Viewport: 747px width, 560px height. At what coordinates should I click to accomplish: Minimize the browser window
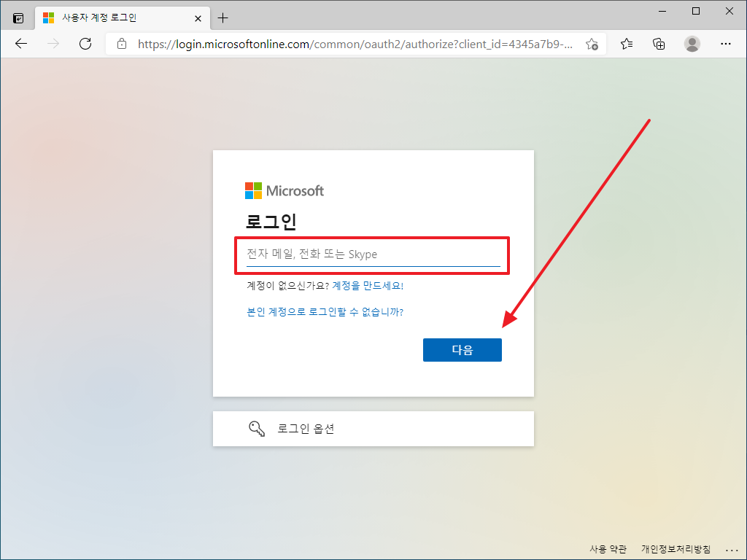coord(662,11)
